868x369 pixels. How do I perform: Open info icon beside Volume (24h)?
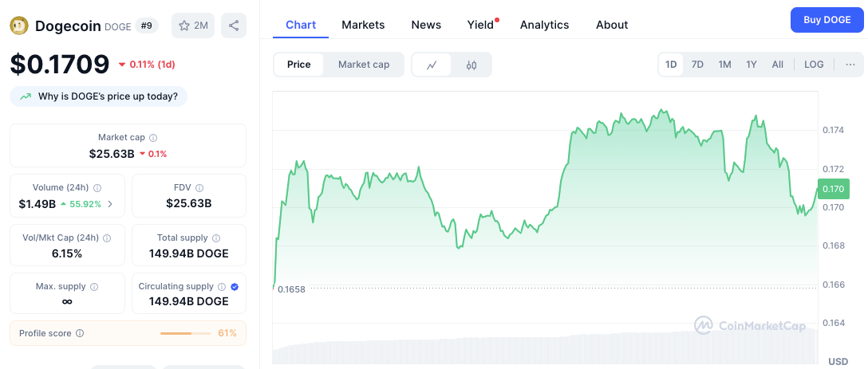click(x=97, y=187)
